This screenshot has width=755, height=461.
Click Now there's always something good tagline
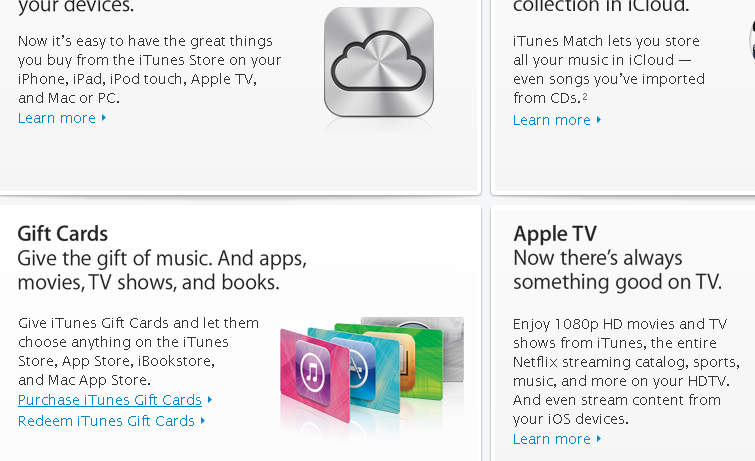pyautogui.click(x=618, y=270)
